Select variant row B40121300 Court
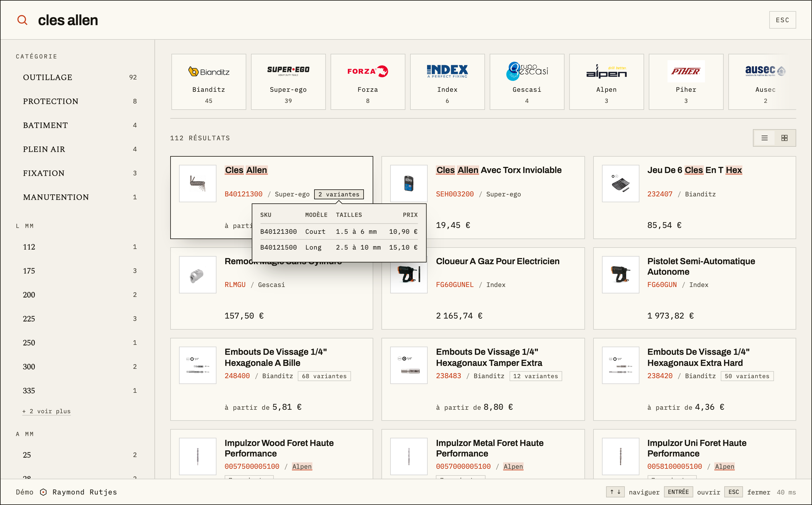 pos(339,231)
